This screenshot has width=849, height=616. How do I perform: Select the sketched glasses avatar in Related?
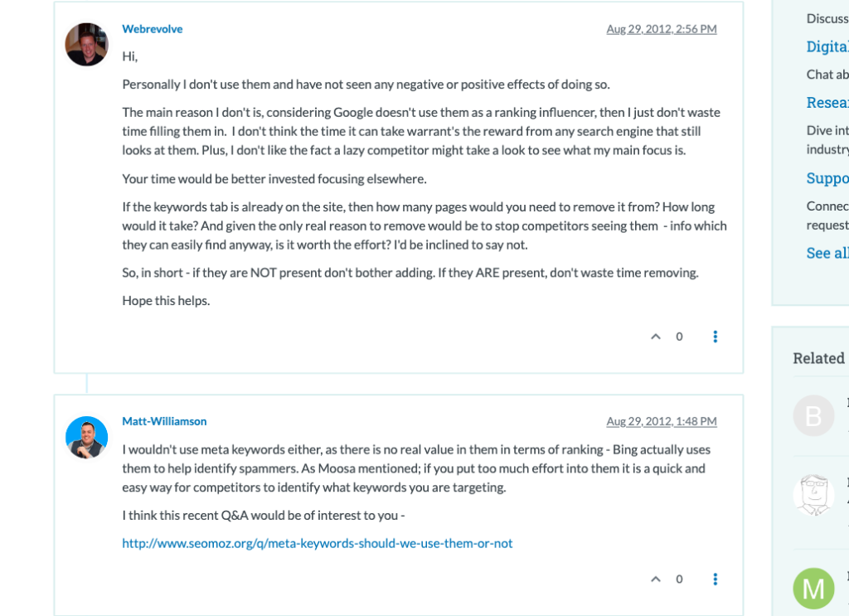click(814, 495)
